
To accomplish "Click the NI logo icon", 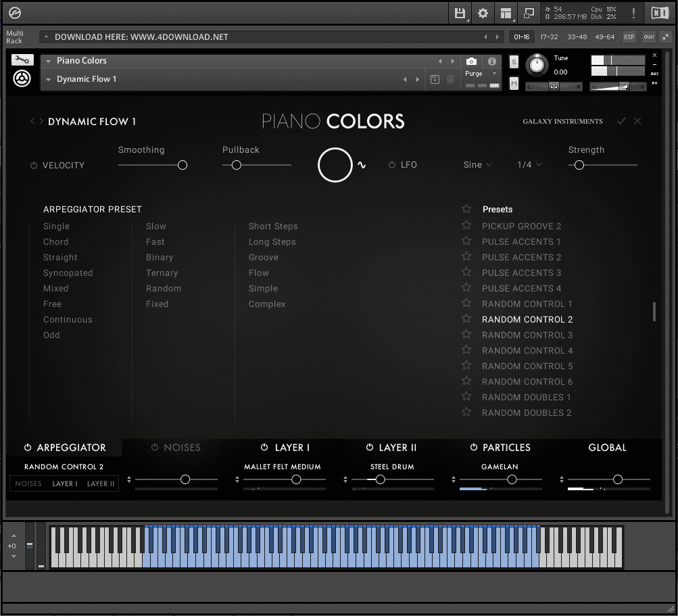I will pyautogui.click(x=660, y=13).
